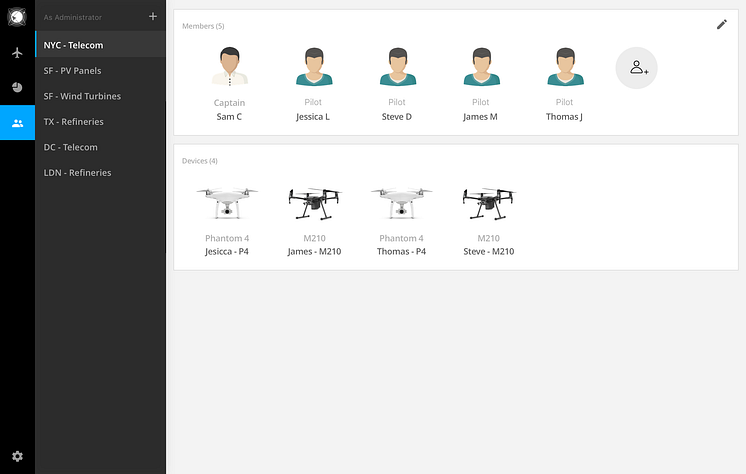Add a new team with plus icon
This screenshot has height=474, width=746.
153,17
